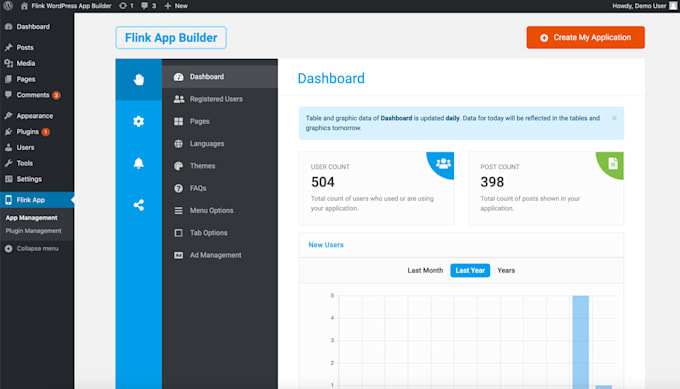This screenshot has height=389, width=680.
Task: Click the ad icon beside Ad Management
Action: [178, 255]
